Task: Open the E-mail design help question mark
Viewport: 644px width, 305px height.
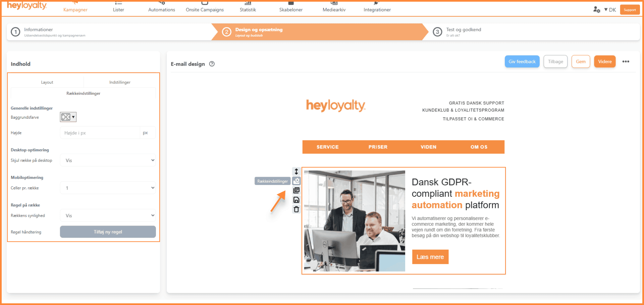Action: coord(212,64)
